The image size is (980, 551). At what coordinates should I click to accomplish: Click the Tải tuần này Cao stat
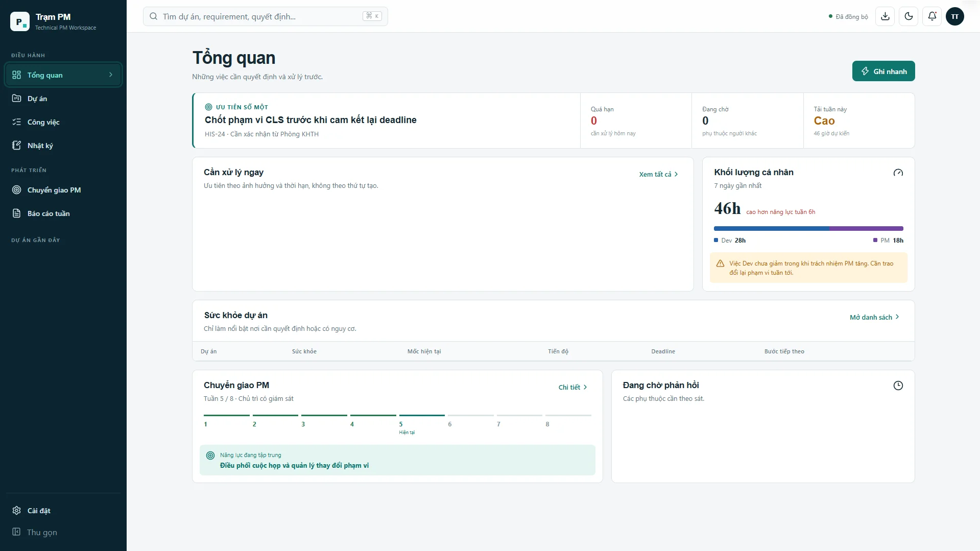click(x=859, y=121)
